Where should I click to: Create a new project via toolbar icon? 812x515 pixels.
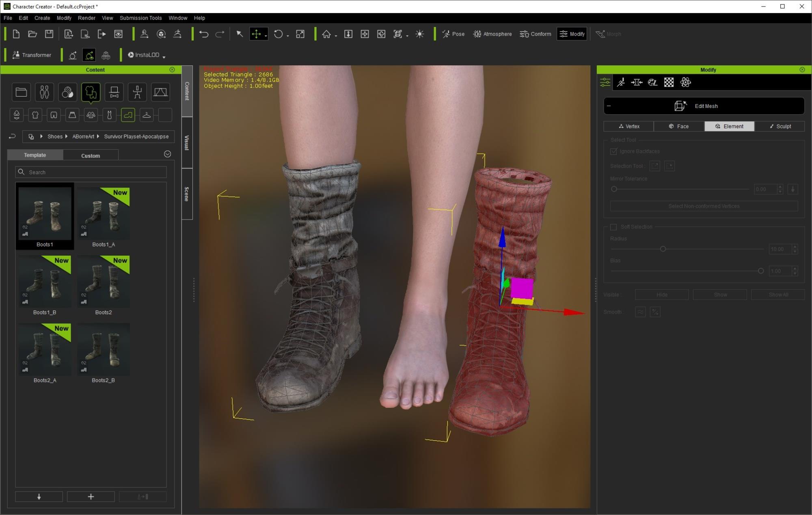pyautogui.click(x=16, y=34)
